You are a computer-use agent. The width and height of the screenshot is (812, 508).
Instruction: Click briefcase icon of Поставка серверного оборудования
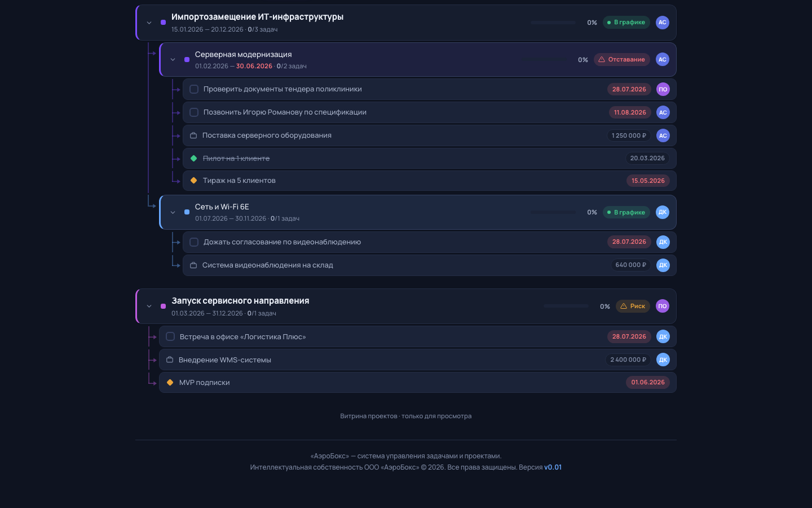click(193, 135)
